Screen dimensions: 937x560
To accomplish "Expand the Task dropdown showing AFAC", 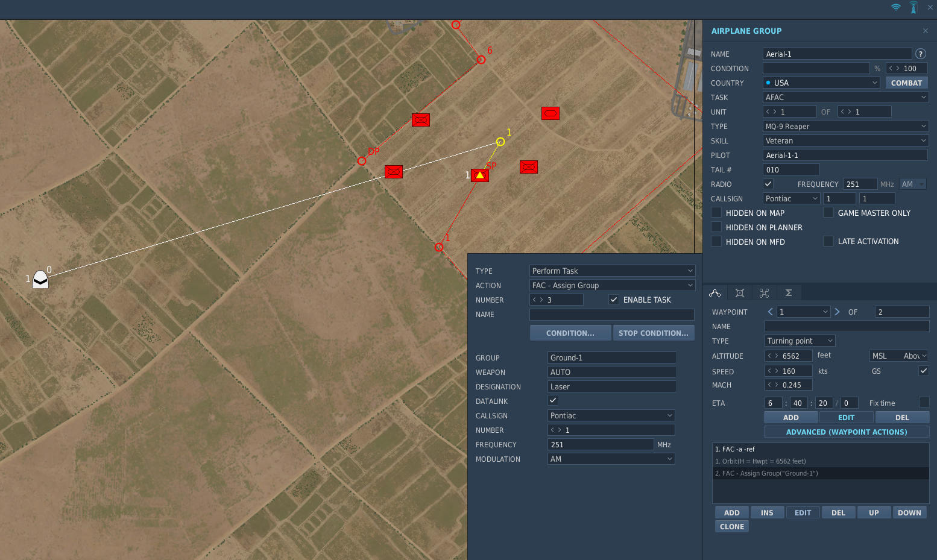I will point(845,97).
